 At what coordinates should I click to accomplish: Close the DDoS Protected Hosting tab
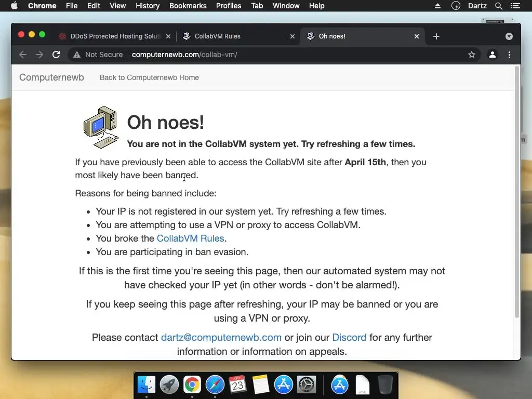click(168, 36)
